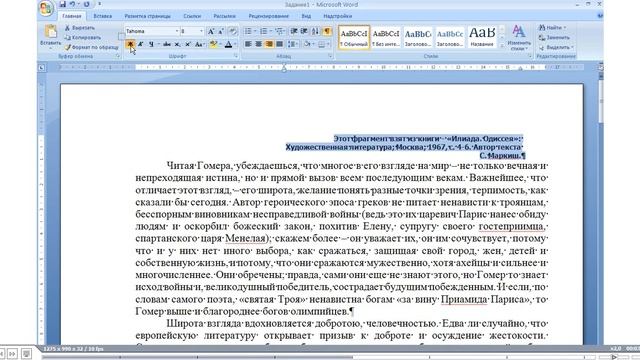Apply the Обычный style
The width and height of the screenshot is (640, 360).
point(354,37)
